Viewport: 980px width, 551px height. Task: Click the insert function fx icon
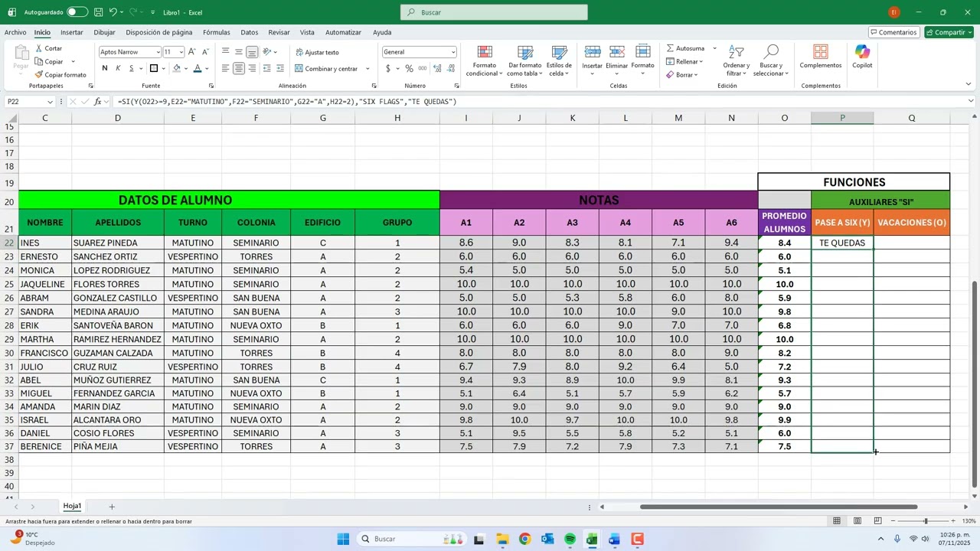[97, 102]
